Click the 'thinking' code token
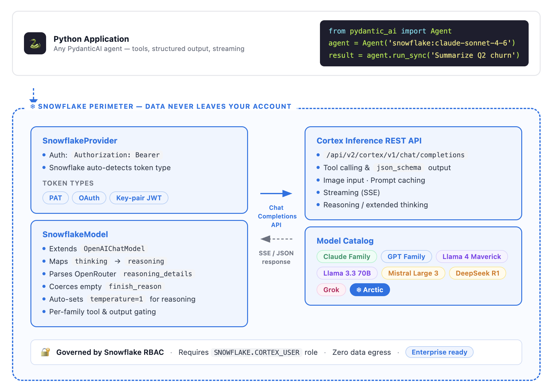 coord(91,261)
